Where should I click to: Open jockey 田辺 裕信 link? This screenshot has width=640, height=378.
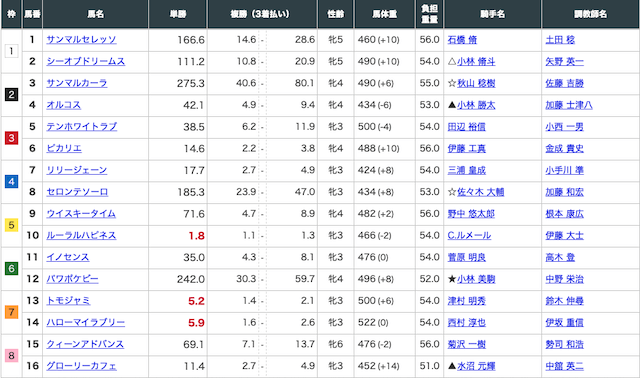pos(467,127)
